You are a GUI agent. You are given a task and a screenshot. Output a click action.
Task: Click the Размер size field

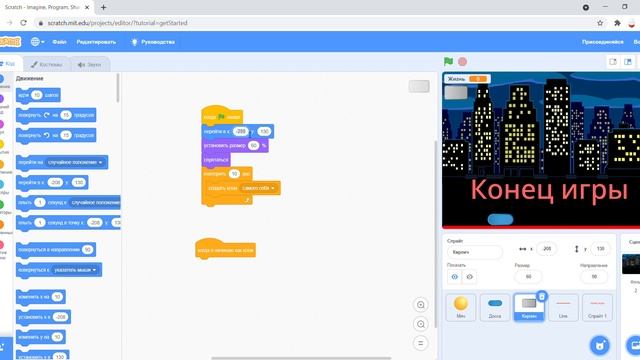(528, 277)
